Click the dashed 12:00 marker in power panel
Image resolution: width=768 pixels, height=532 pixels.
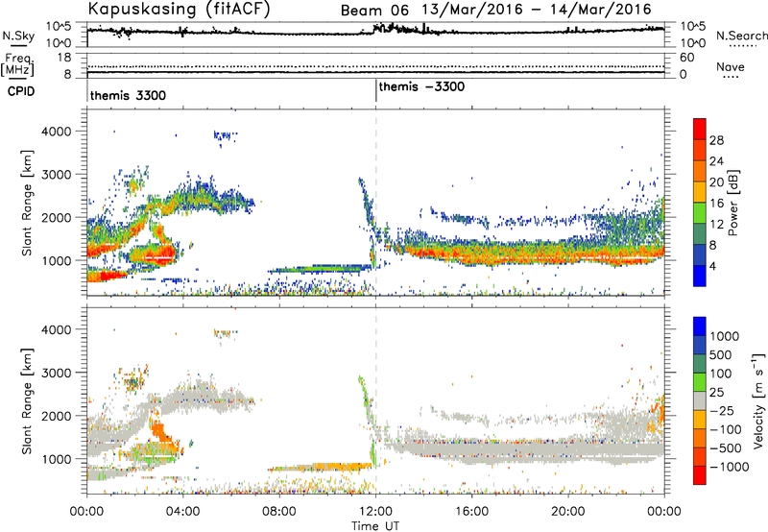pyautogui.click(x=376, y=203)
